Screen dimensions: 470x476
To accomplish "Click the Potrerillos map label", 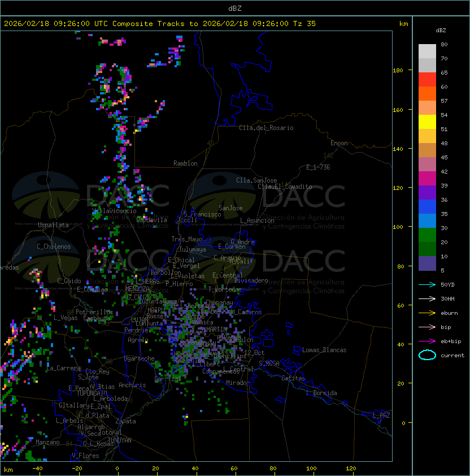I will (94, 312).
